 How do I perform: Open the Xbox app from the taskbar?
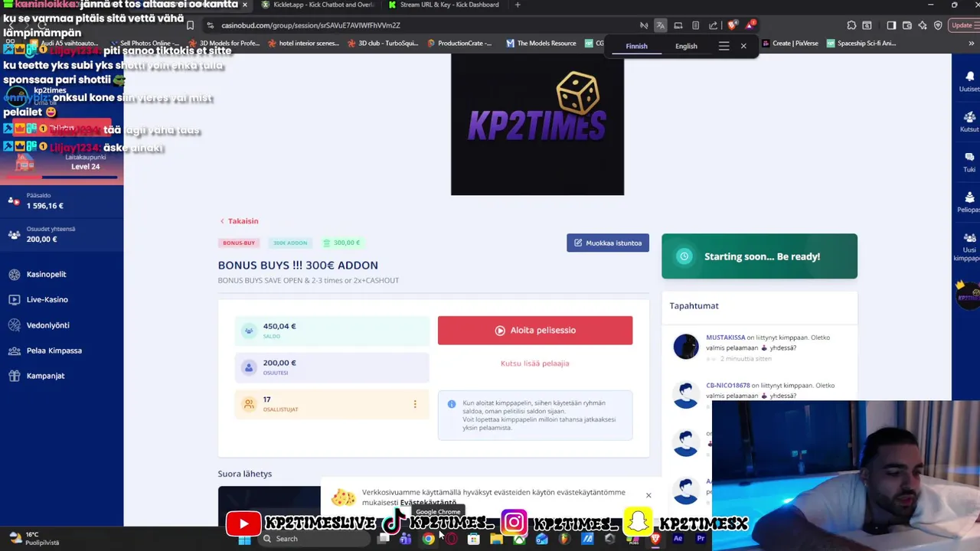coord(519,539)
